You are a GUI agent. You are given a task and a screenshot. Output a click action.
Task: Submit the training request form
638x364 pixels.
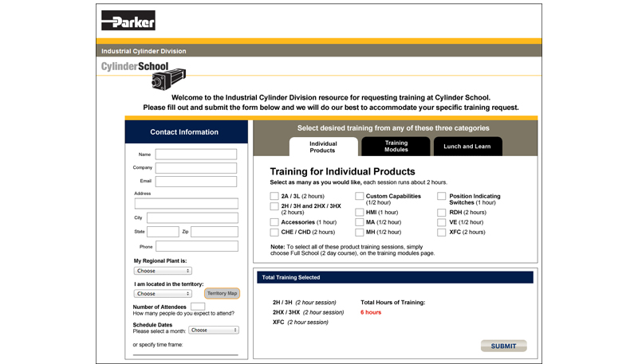504,346
